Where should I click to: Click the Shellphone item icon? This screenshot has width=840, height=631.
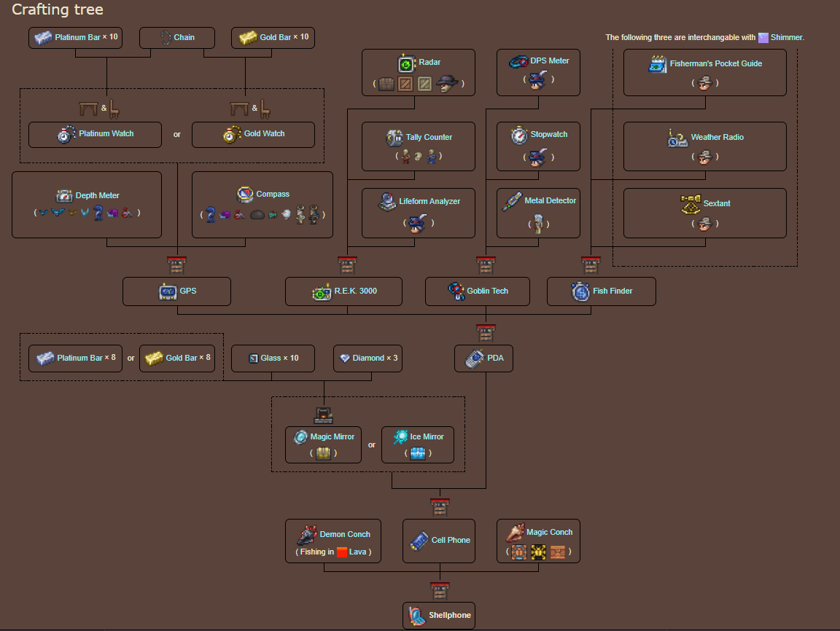click(417, 616)
